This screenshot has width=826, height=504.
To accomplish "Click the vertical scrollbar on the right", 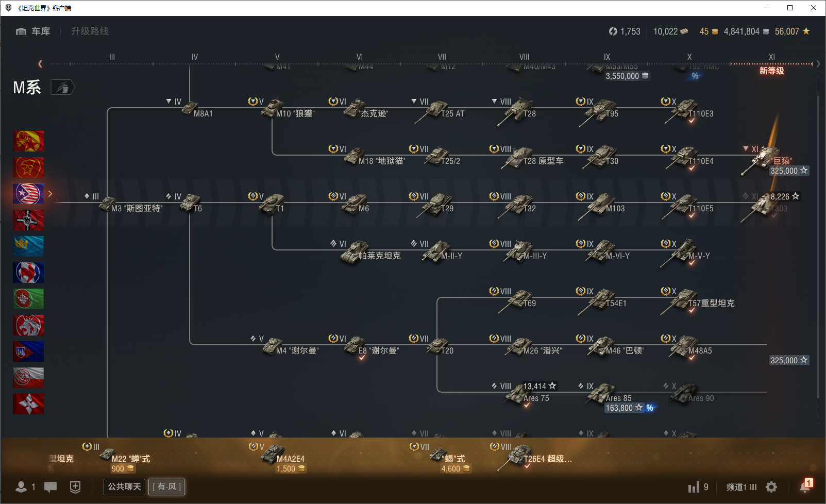I will [818, 247].
